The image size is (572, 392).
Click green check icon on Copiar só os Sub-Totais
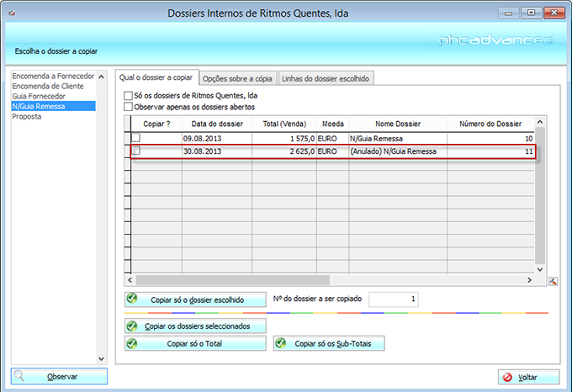(x=280, y=343)
